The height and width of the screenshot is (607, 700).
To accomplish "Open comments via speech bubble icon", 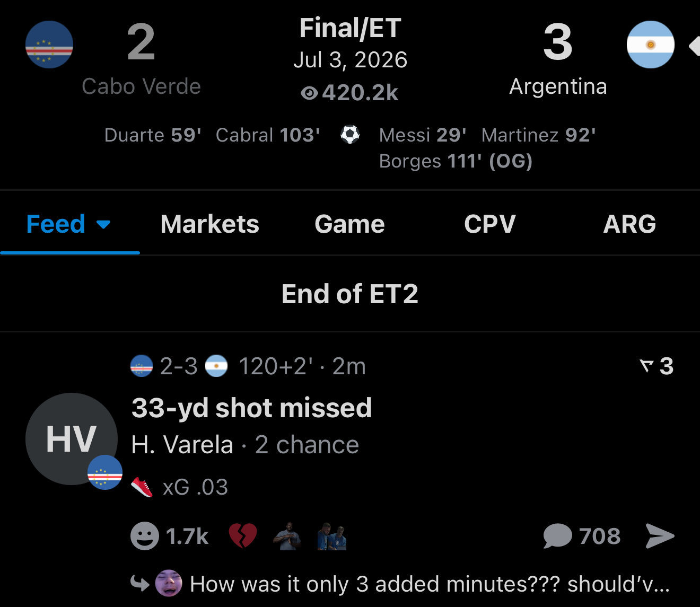I will (x=557, y=536).
